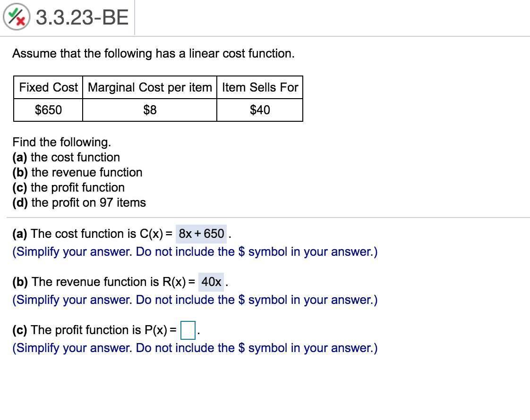Click the linear cost function intro sentence
This screenshot has width=530, height=420.
coord(154,53)
